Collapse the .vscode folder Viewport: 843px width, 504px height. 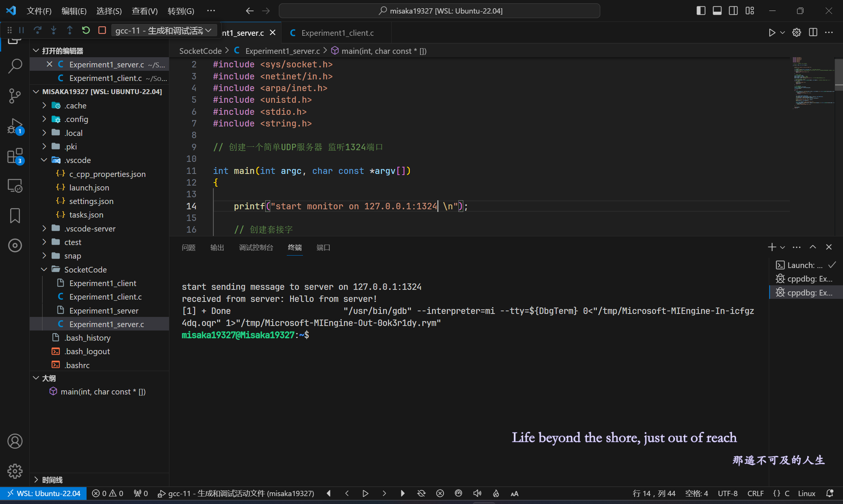point(44,160)
